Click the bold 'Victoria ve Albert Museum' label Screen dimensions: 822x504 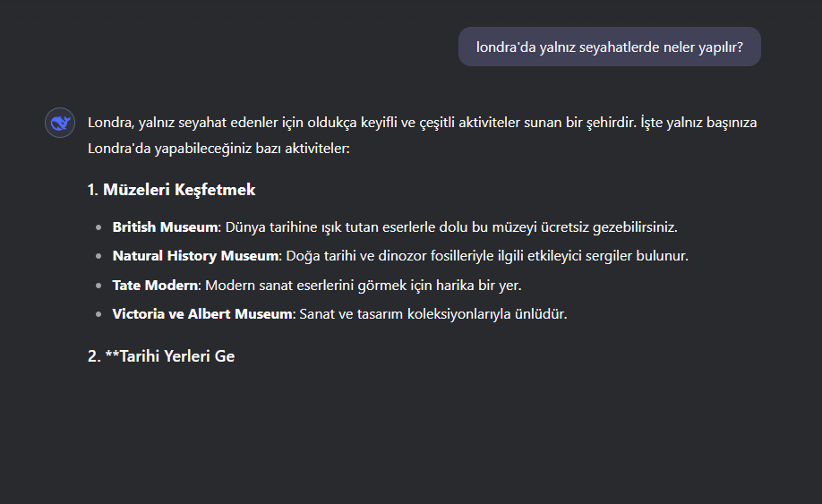click(x=201, y=314)
